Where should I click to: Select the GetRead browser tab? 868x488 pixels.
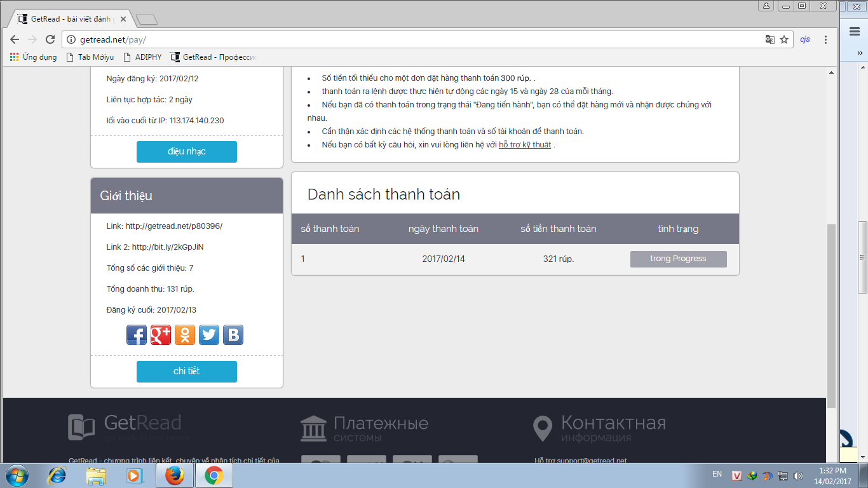(72, 19)
